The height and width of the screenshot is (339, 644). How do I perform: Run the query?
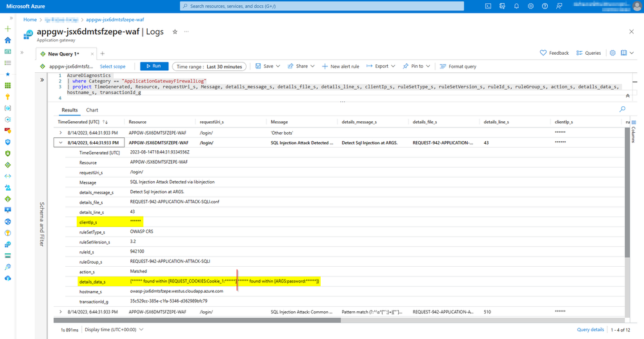pyautogui.click(x=154, y=66)
